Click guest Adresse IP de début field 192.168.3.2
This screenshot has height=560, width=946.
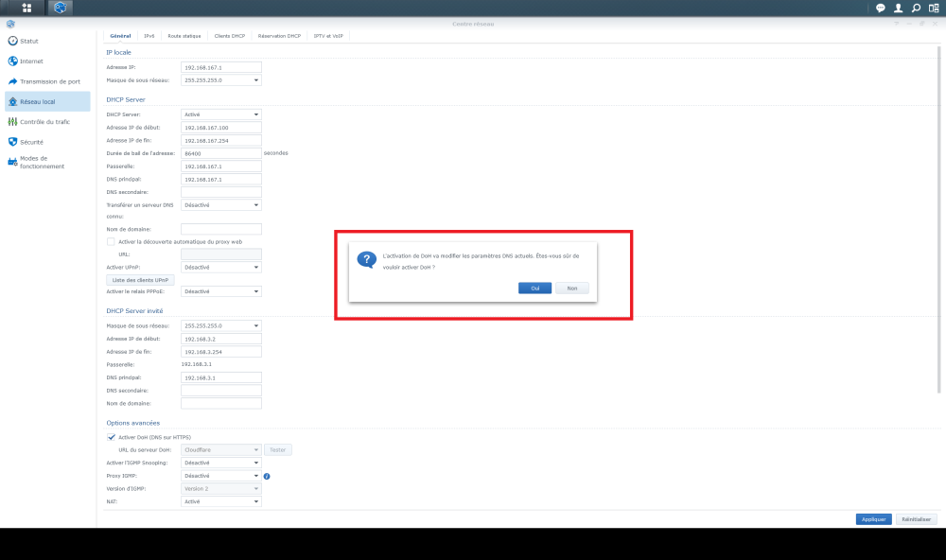click(x=221, y=339)
